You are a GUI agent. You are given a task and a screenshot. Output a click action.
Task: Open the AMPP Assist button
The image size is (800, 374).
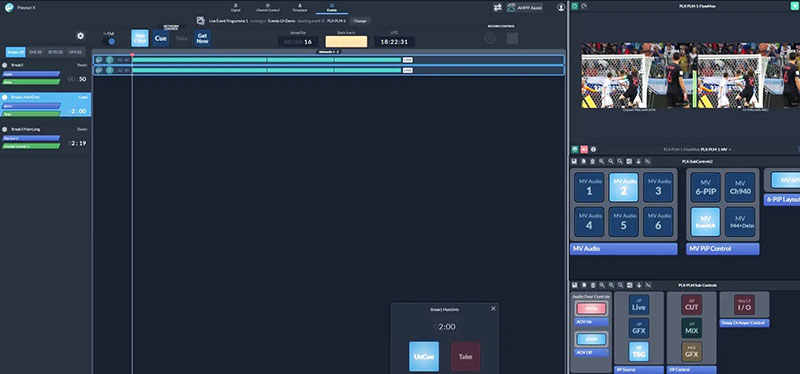coord(524,8)
